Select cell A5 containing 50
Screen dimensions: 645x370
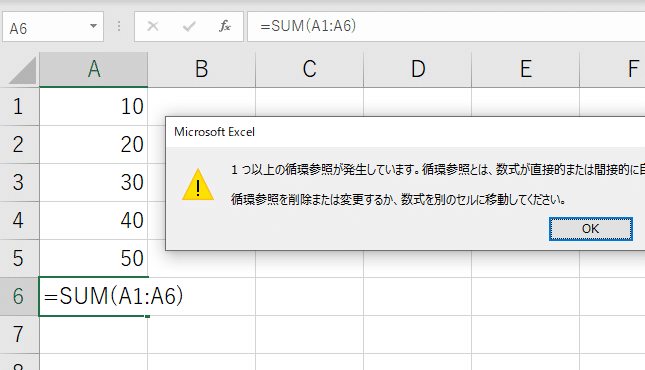point(94,258)
